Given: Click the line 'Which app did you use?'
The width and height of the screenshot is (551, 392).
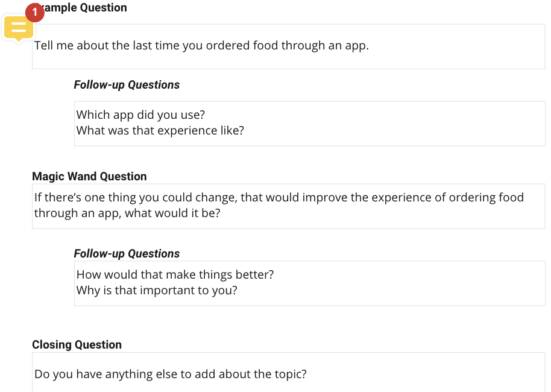Looking at the screenshot, I should [x=140, y=115].
